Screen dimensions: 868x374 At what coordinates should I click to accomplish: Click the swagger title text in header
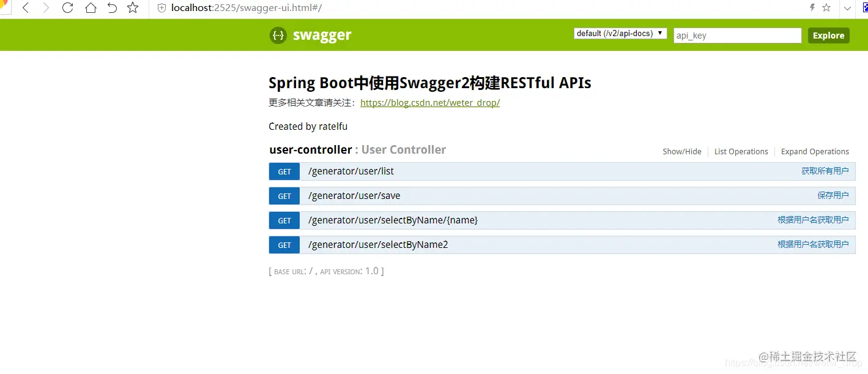(322, 36)
